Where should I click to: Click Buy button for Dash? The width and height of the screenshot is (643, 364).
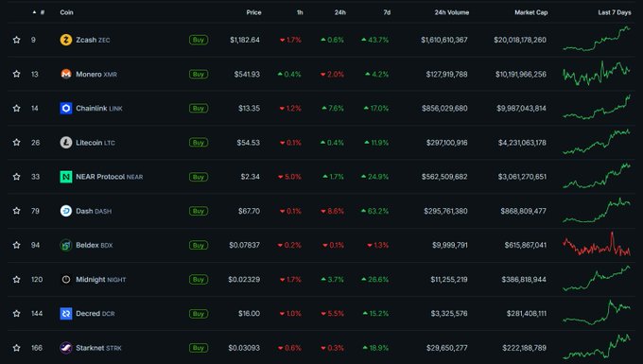[x=199, y=211]
